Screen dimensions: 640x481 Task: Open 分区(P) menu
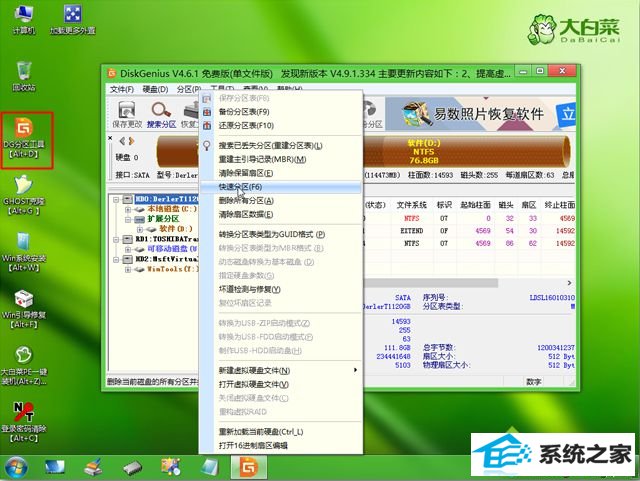(189, 89)
